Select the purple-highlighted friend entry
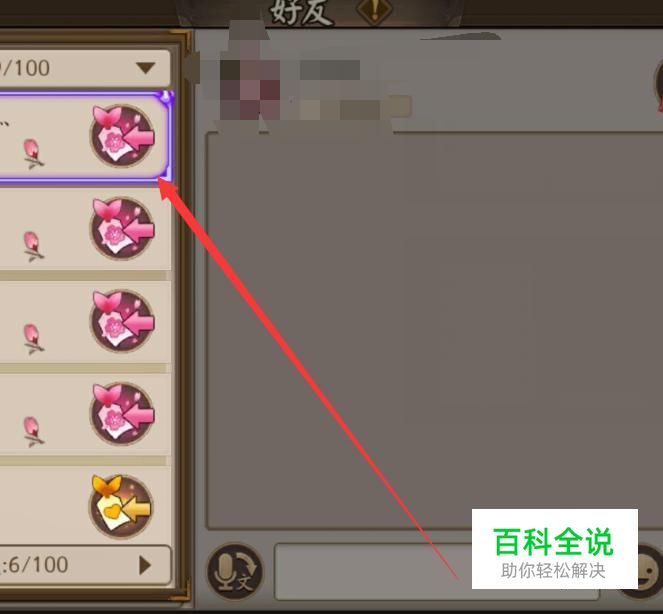Screen dimensions: 663x614 85,138
